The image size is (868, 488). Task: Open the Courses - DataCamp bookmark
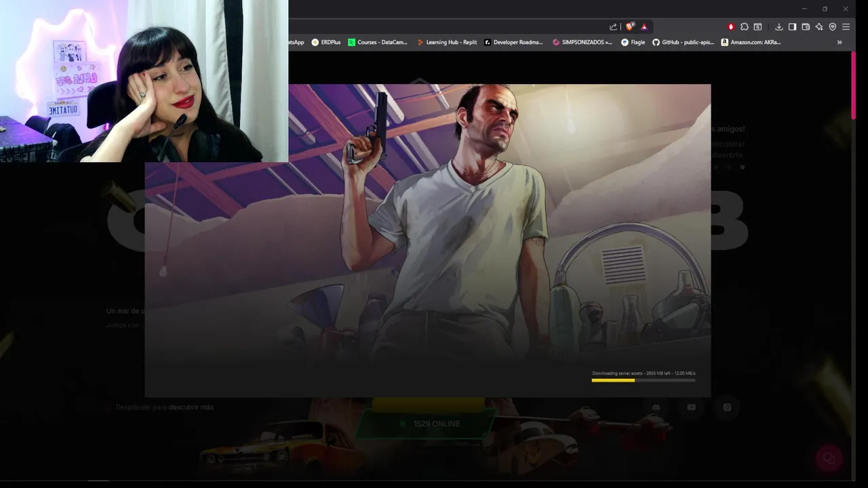[378, 42]
